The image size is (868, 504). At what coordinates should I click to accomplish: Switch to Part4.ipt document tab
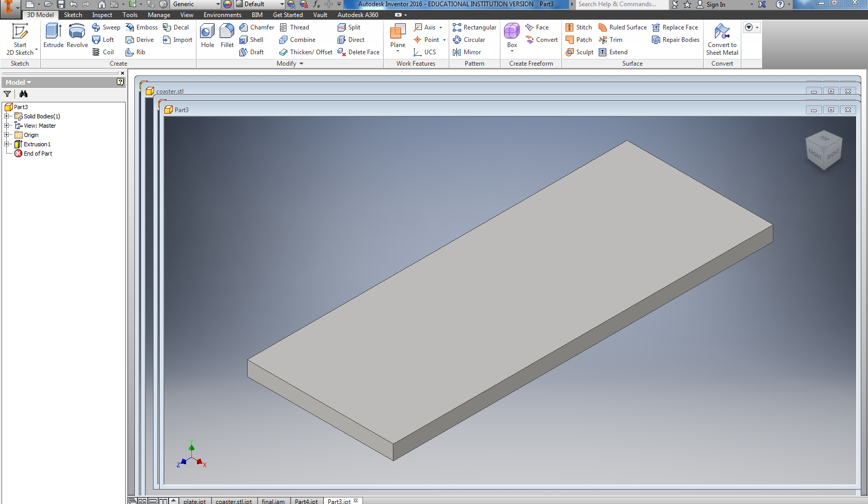(x=306, y=501)
